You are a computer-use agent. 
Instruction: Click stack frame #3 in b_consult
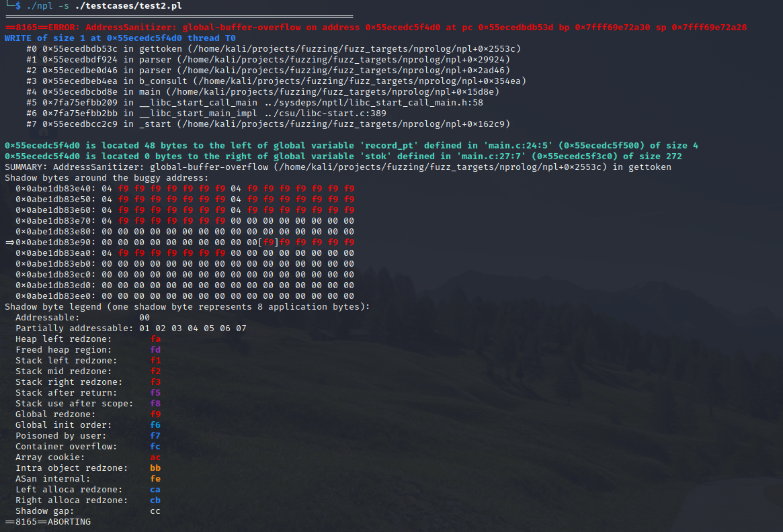(x=276, y=81)
